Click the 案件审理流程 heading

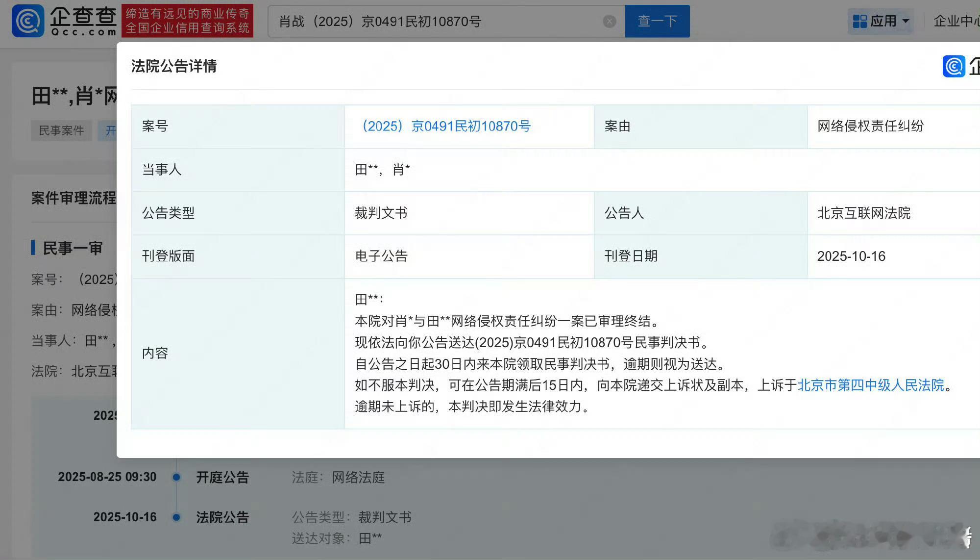73,198
